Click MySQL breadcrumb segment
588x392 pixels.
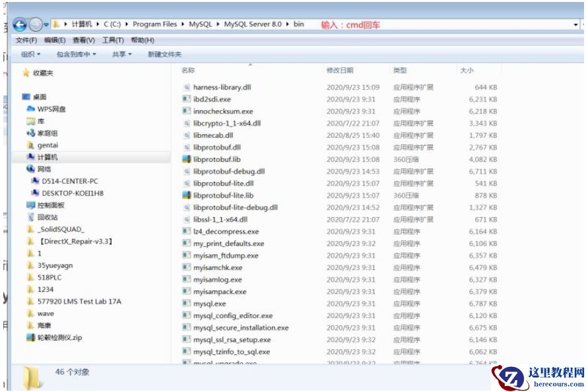200,24
